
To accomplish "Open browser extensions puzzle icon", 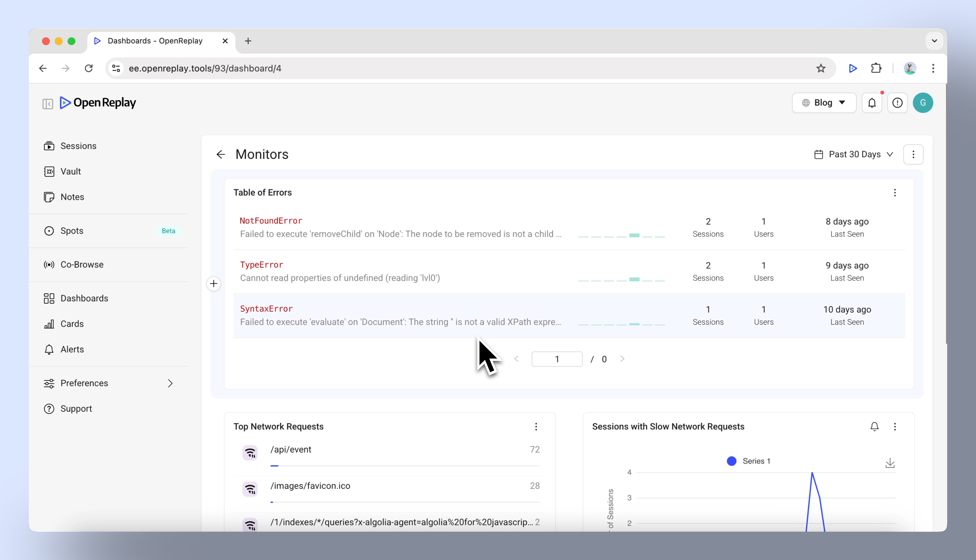I will 876,68.
